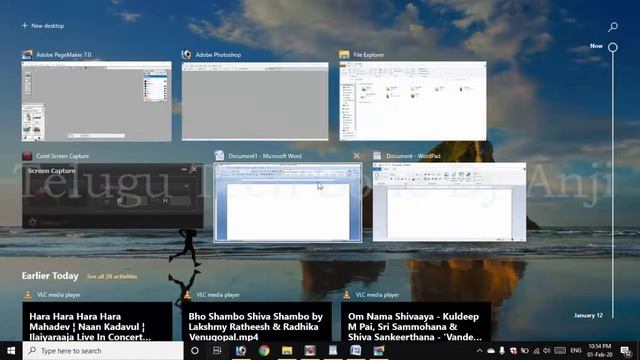Switch to the File Explorer window thumbnail
Image resolution: width=640 pixels, height=360 pixels.
click(413, 101)
